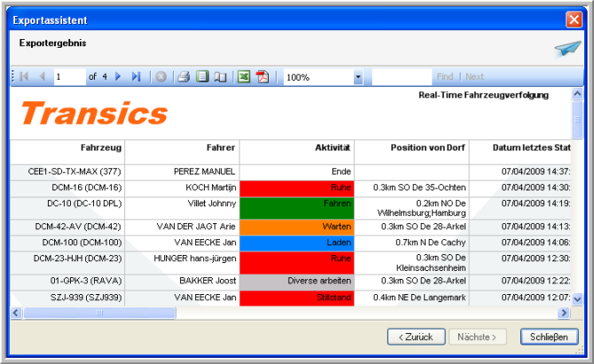Click the gray Diverse arbeiten cell
The image size is (594, 364).
point(297,283)
